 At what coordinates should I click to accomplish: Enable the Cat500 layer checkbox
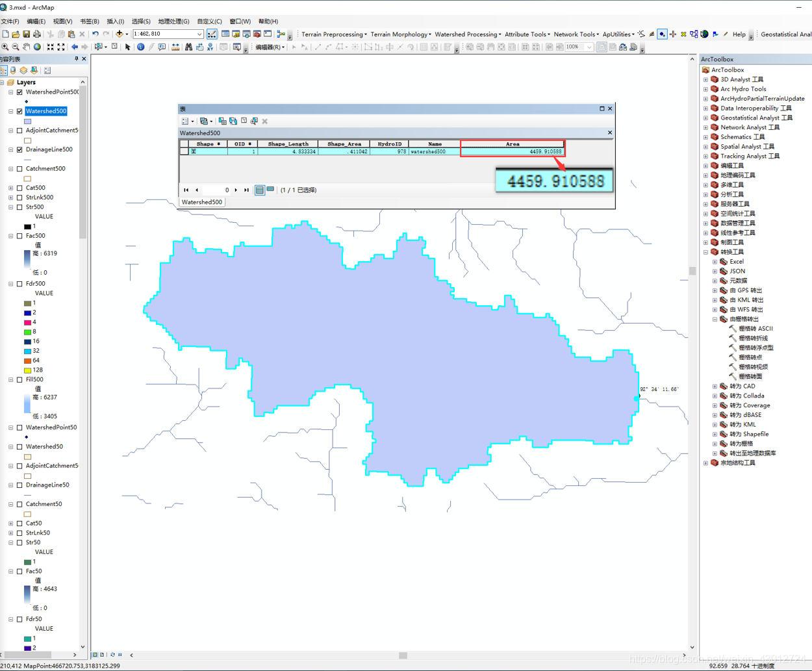(19, 188)
